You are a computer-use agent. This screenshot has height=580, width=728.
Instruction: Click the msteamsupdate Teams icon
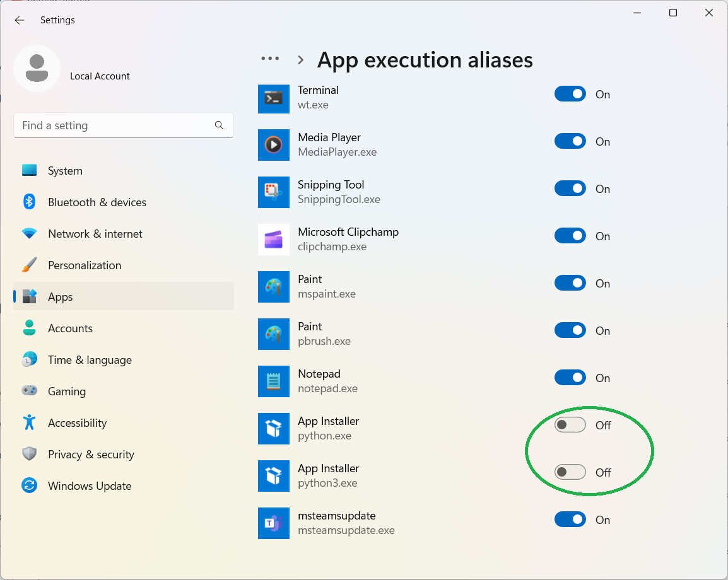coord(274,523)
